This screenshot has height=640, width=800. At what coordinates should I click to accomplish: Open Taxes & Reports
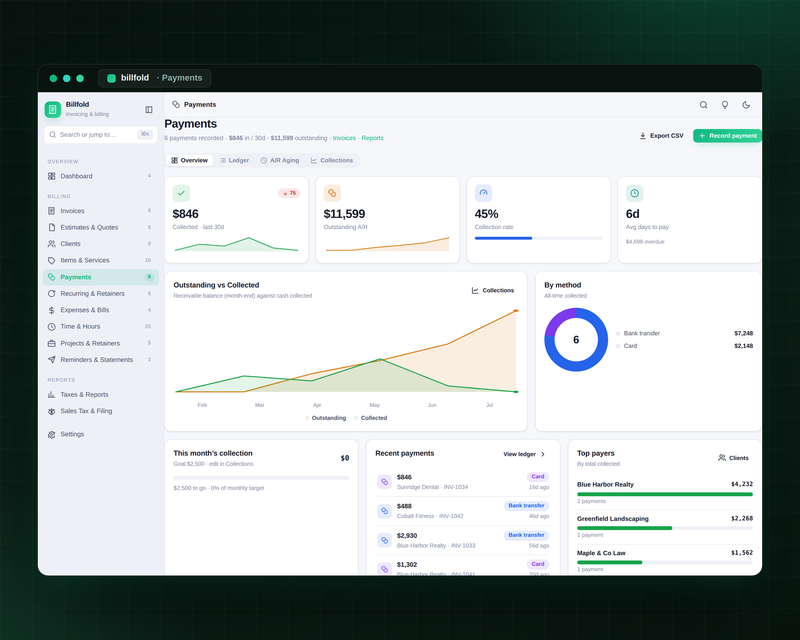(x=101, y=395)
